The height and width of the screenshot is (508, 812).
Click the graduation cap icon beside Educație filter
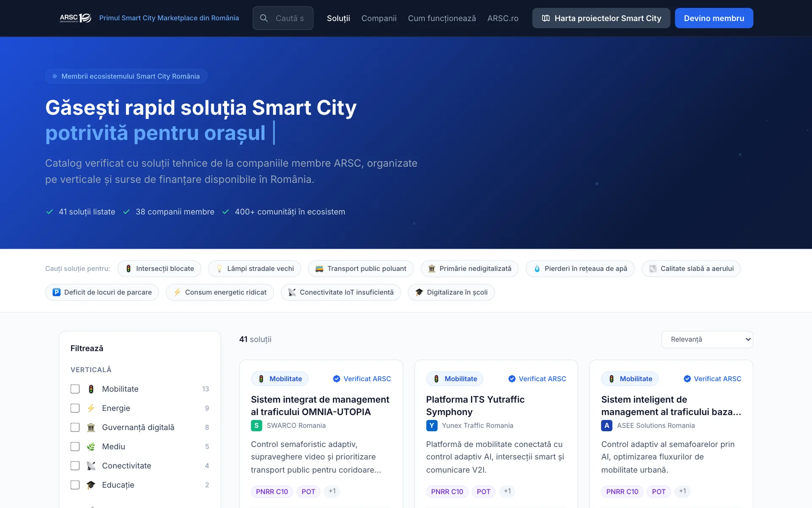pos(91,485)
